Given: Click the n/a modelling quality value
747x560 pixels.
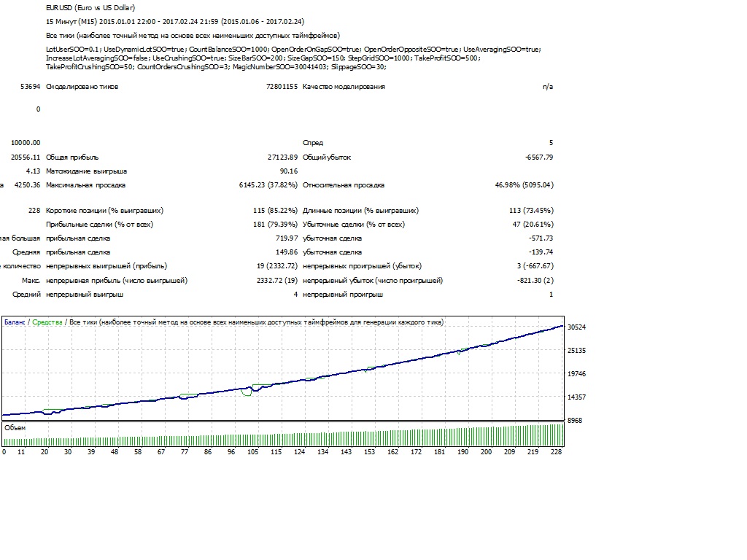Looking at the screenshot, I should pyautogui.click(x=548, y=87).
